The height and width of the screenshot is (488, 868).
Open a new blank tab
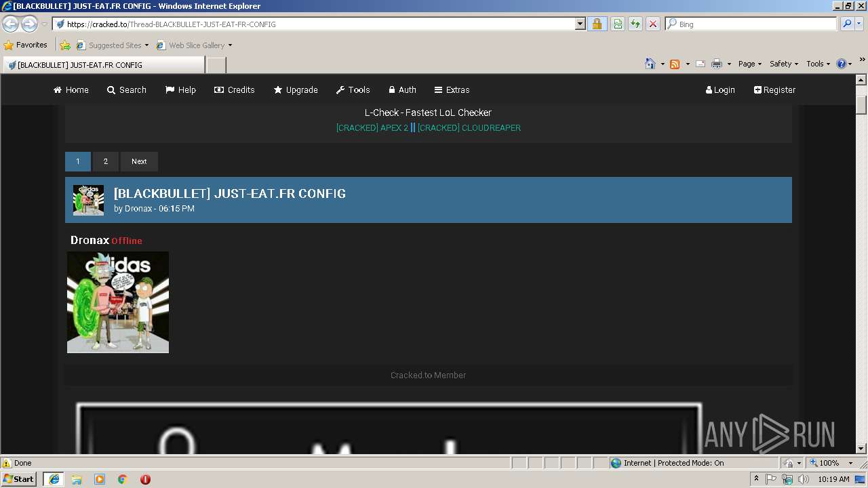(216, 65)
